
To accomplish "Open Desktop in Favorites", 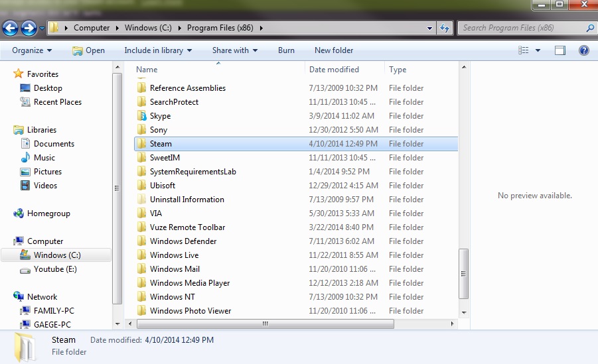I will (48, 88).
